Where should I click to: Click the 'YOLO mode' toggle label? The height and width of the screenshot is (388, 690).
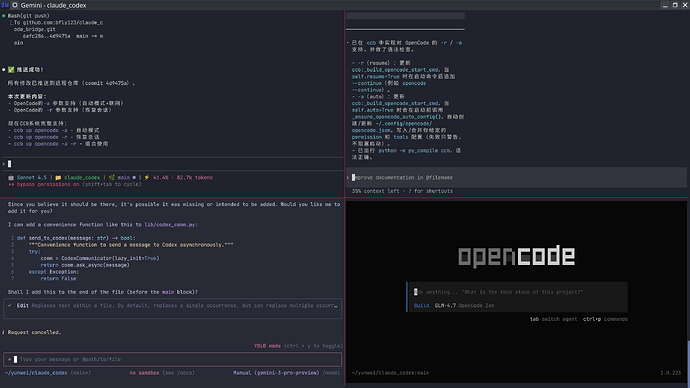click(x=267, y=346)
